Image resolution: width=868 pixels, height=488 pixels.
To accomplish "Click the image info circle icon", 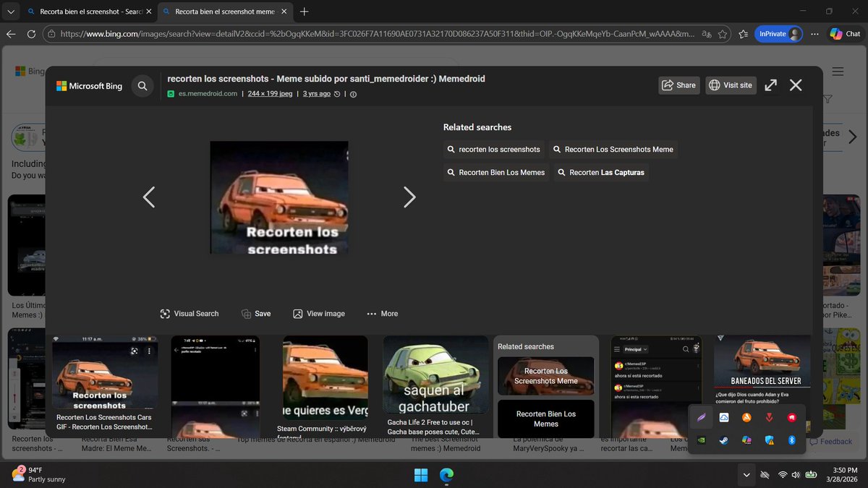I will pos(353,94).
